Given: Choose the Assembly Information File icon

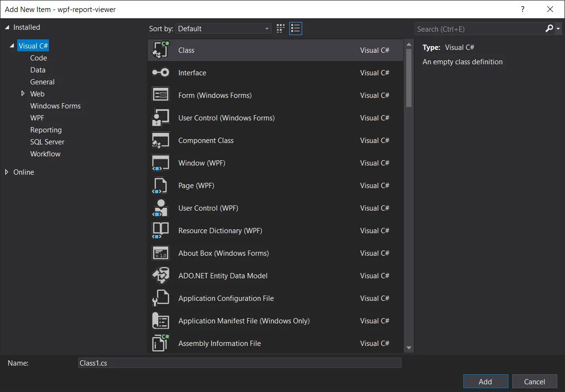Looking at the screenshot, I should click(x=161, y=343).
